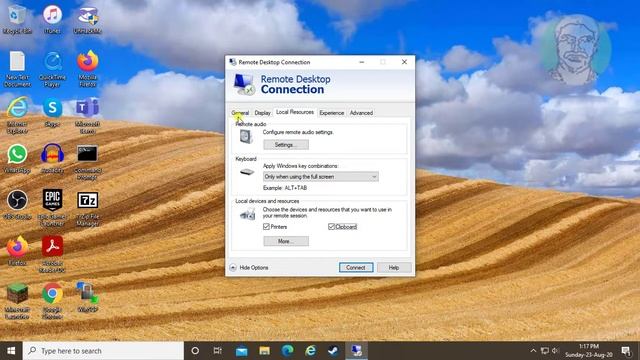
Task: Open the WhatsApp desktop shortcut
Action: click(17, 158)
